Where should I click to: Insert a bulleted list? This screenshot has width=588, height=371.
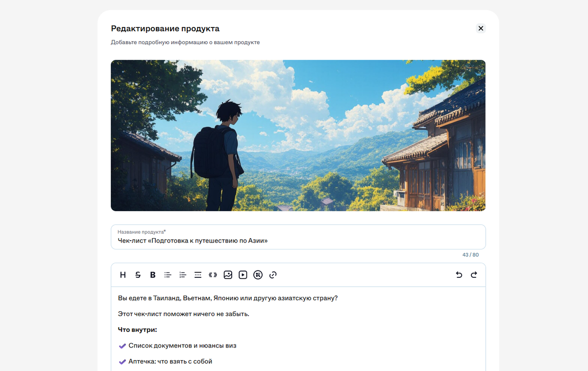coord(168,275)
